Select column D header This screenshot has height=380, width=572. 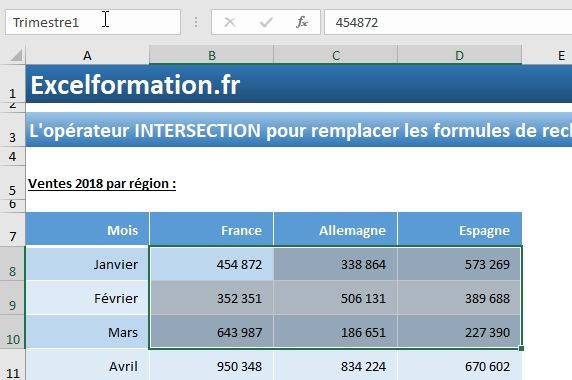pos(460,55)
